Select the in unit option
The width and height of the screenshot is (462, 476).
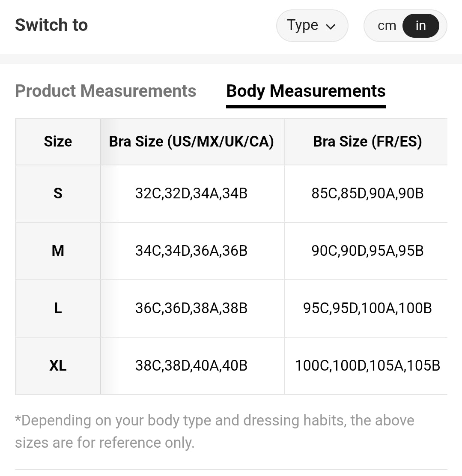[x=420, y=26]
